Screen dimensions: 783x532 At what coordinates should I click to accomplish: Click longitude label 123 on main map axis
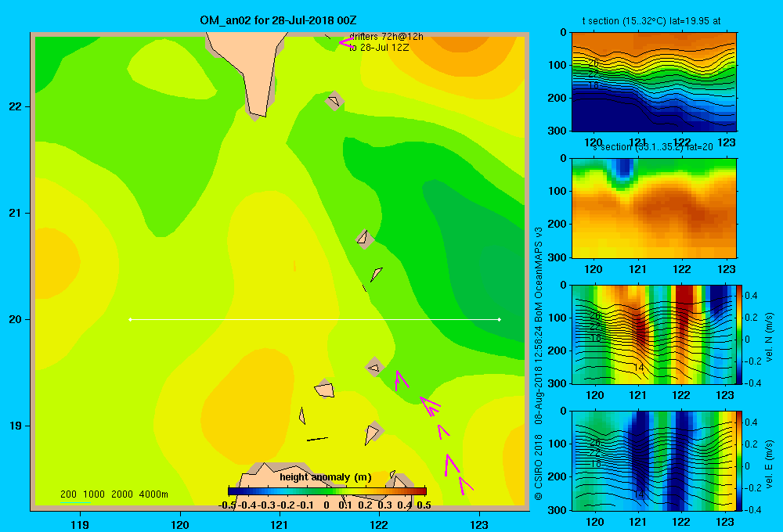coord(479,524)
